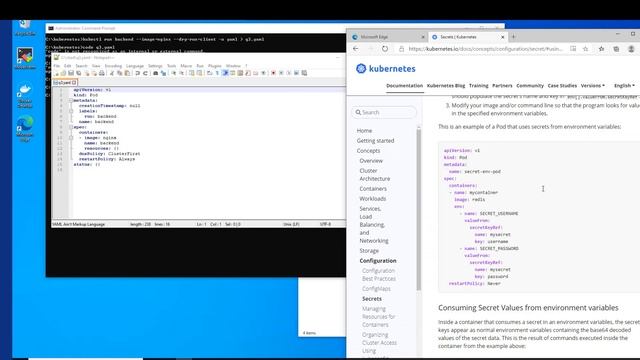Expand English language dropdown
Viewport: 640px width, 360px height.
pyautogui.click(x=624, y=86)
